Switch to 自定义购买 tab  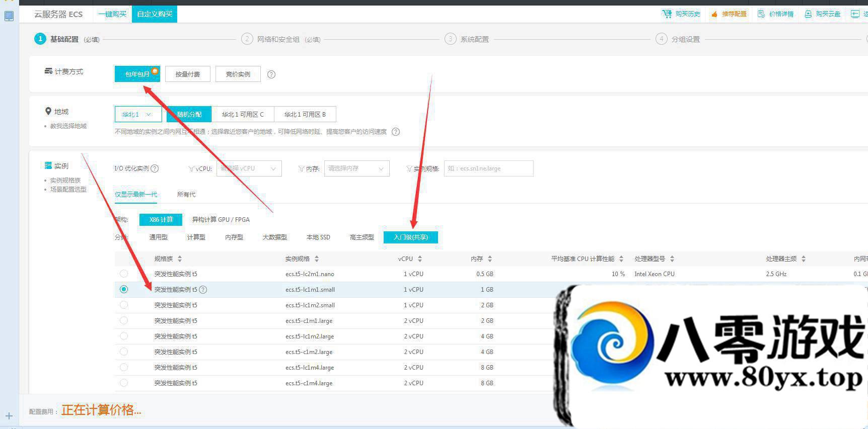point(155,14)
